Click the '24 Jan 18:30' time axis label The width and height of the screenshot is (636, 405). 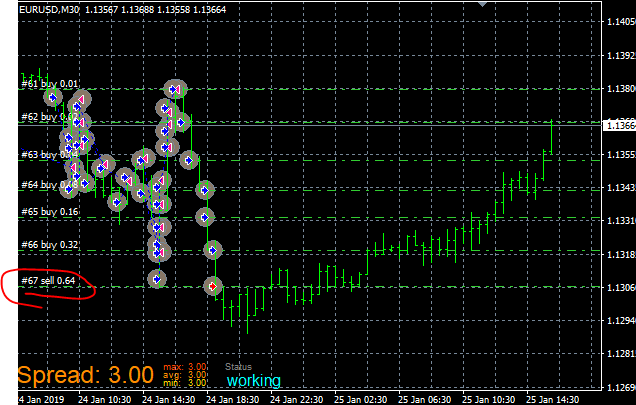point(232,400)
